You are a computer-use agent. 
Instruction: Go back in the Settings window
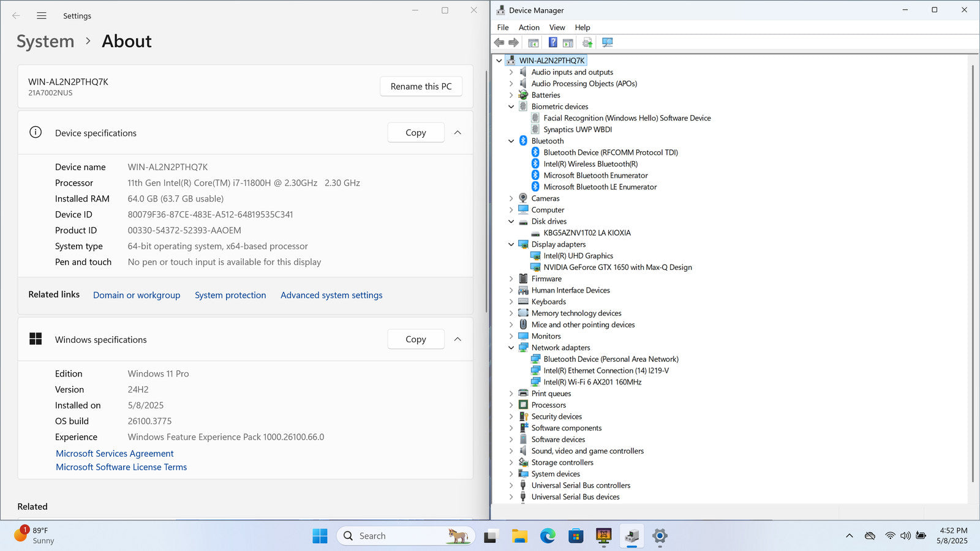tap(16, 16)
